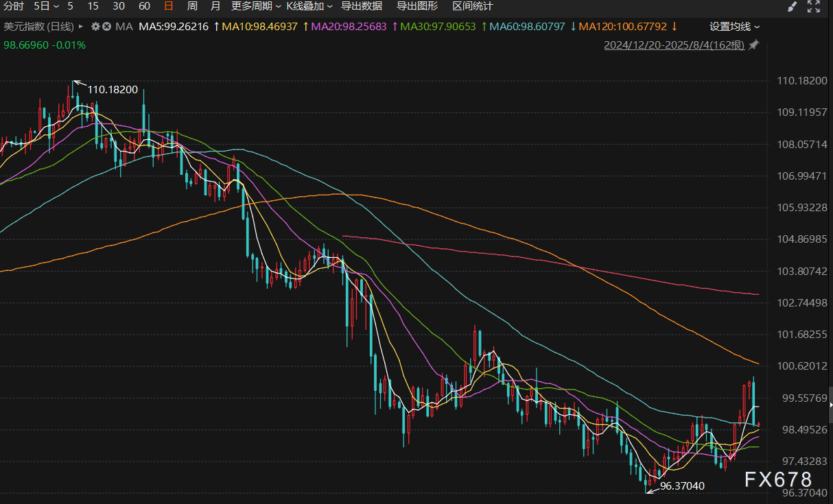Expand the 设置均线 dropdown

tap(735, 27)
